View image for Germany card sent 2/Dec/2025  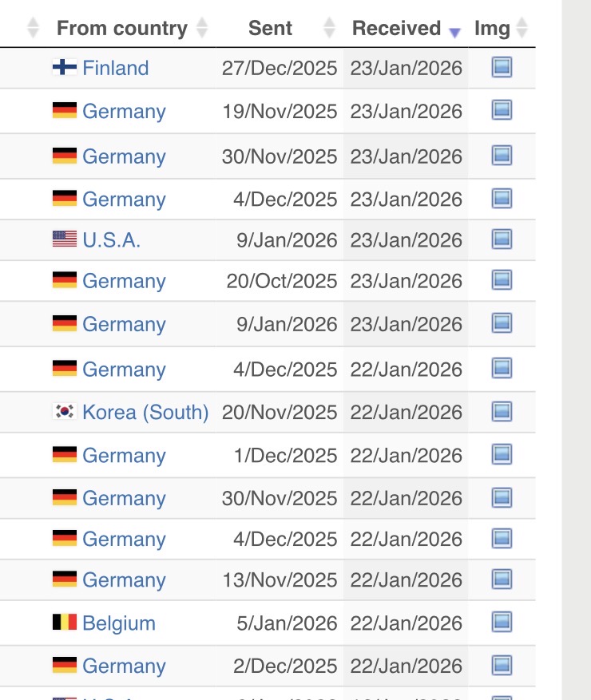coord(502,665)
